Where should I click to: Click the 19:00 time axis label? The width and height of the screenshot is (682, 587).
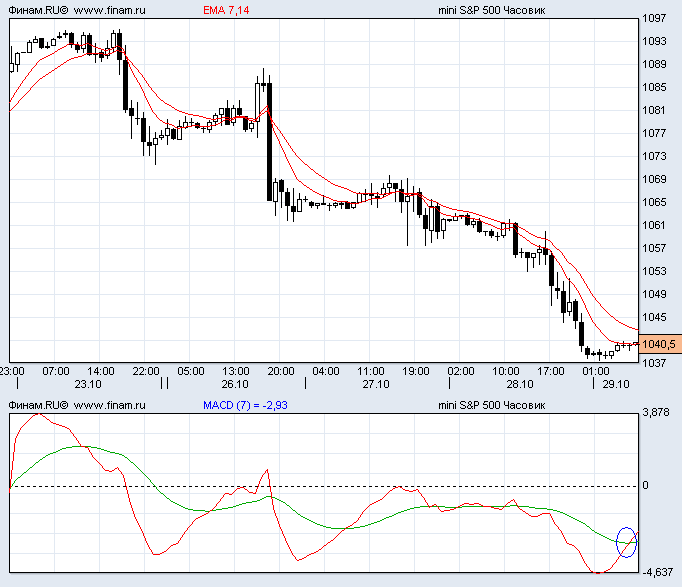tap(415, 371)
